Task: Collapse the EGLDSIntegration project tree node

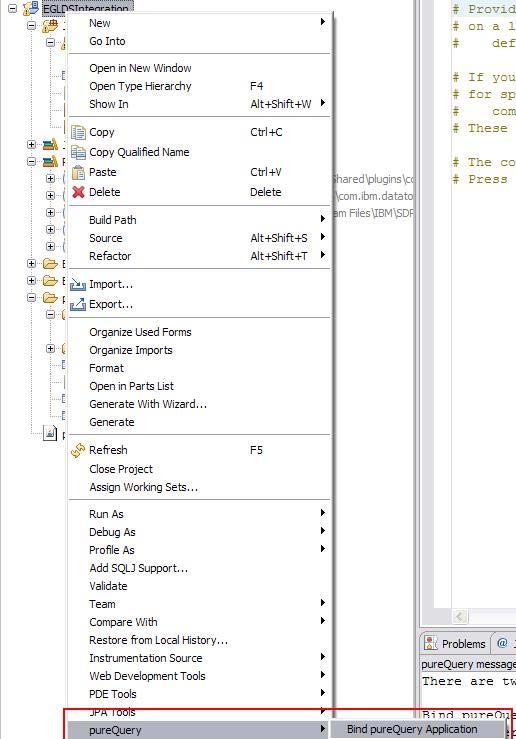Action: coord(13,8)
